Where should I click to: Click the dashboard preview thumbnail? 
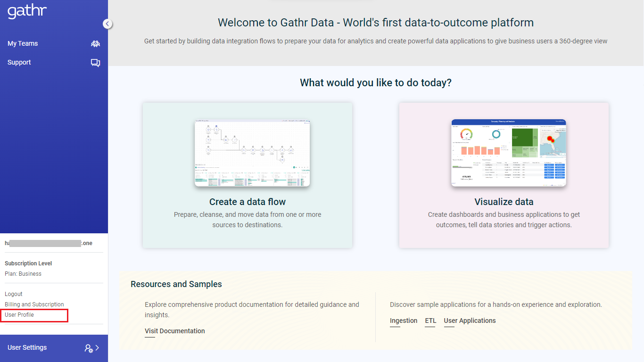[x=509, y=153]
